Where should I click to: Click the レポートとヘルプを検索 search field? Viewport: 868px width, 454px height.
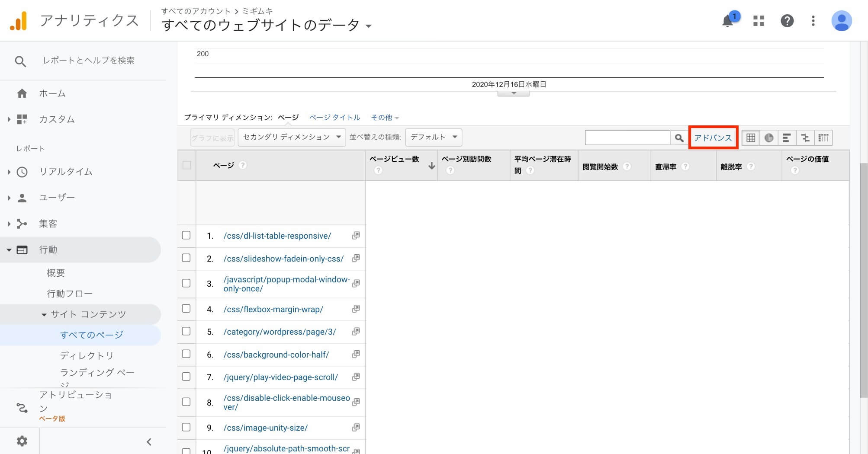(88, 61)
